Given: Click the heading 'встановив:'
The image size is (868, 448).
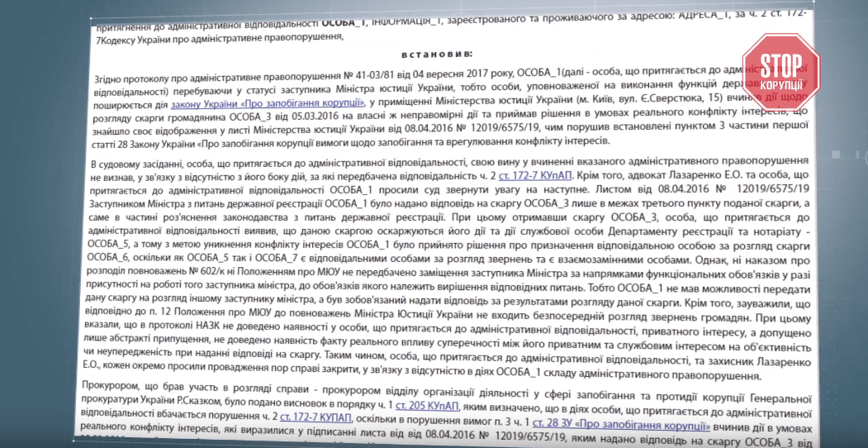Looking at the screenshot, I should click(435, 54).
